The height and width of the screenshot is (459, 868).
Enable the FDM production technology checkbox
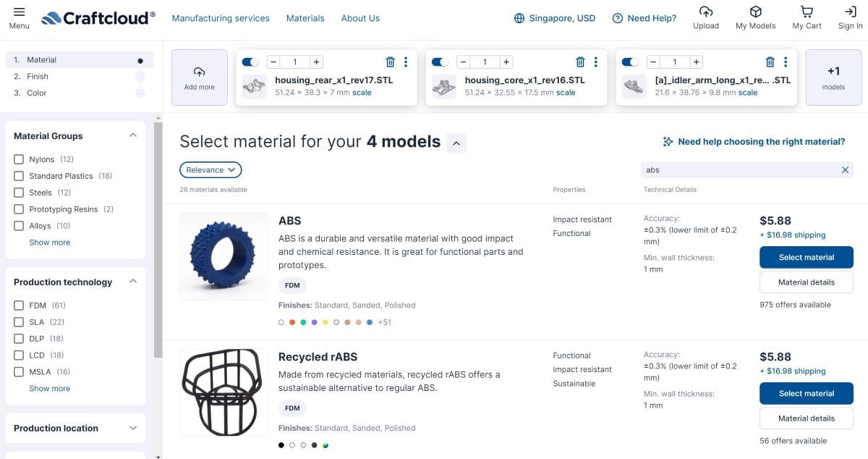19,306
